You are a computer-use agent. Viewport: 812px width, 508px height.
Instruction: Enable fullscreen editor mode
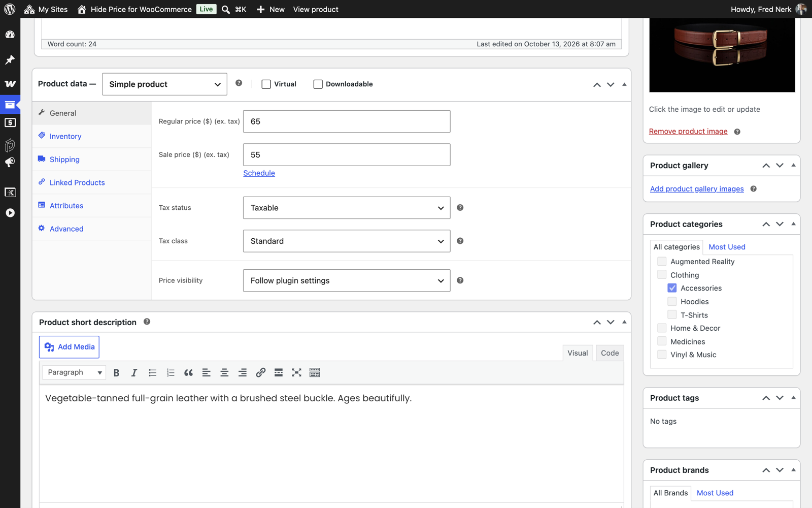coord(296,373)
